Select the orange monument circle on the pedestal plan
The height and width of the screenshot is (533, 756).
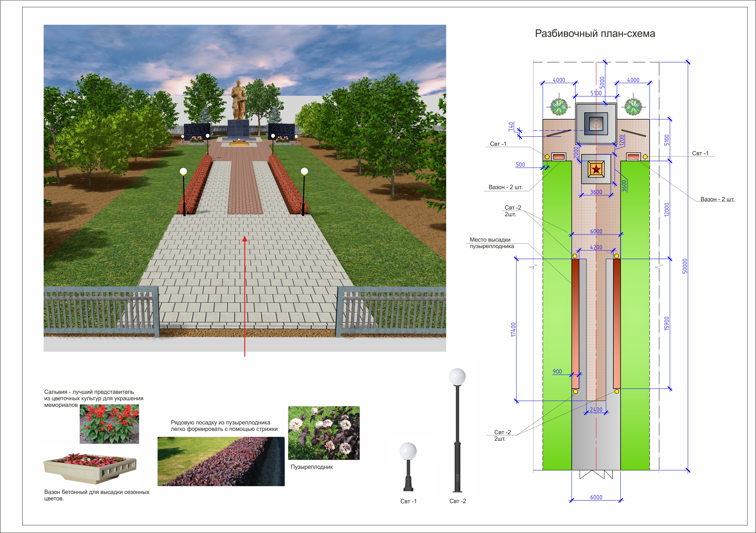point(596,124)
